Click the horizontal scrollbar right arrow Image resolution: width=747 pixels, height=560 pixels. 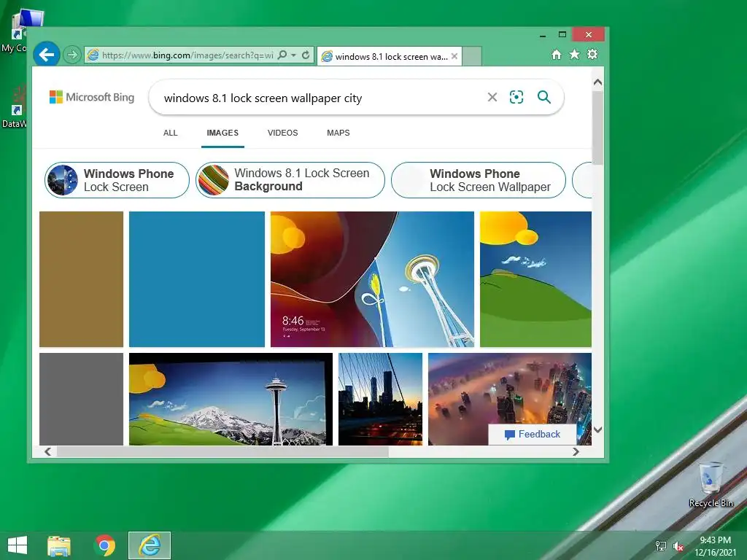tap(576, 451)
